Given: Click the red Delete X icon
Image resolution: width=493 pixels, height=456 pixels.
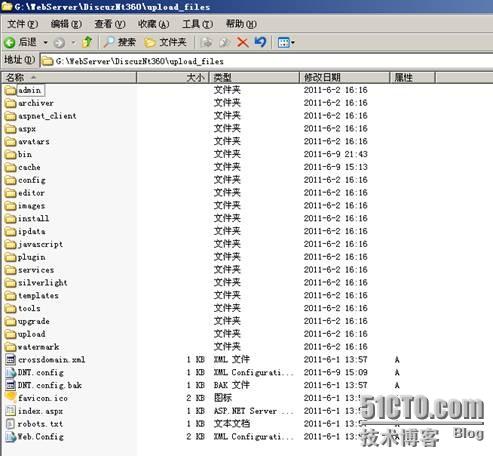Looking at the screenshot, I should pyautogui.click(x=242, y=42).
